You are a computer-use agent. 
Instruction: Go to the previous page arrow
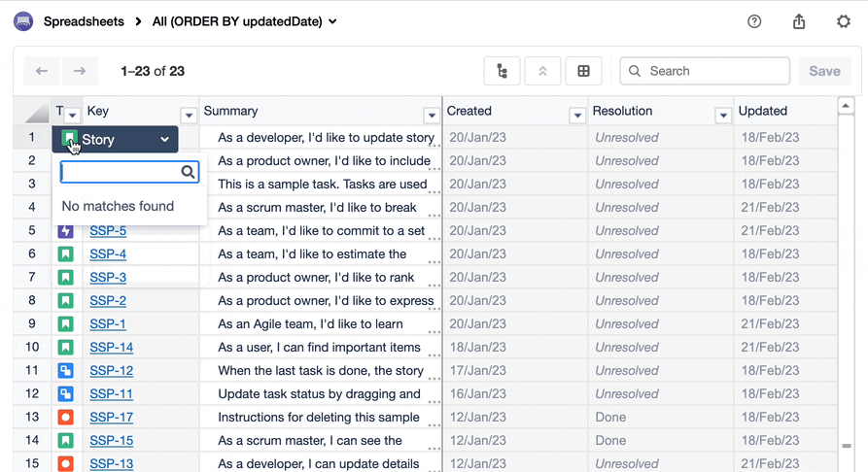[x=42, y=71]
